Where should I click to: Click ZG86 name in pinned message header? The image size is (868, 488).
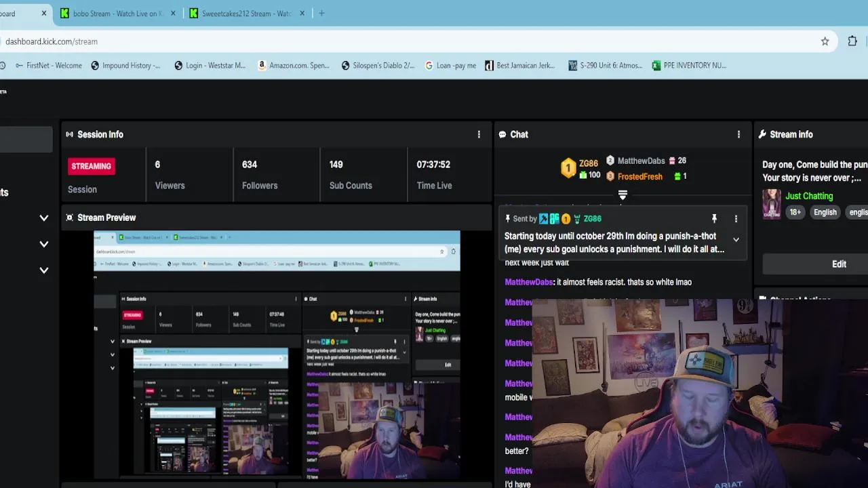pyautogui.click(x=592, y=219)
